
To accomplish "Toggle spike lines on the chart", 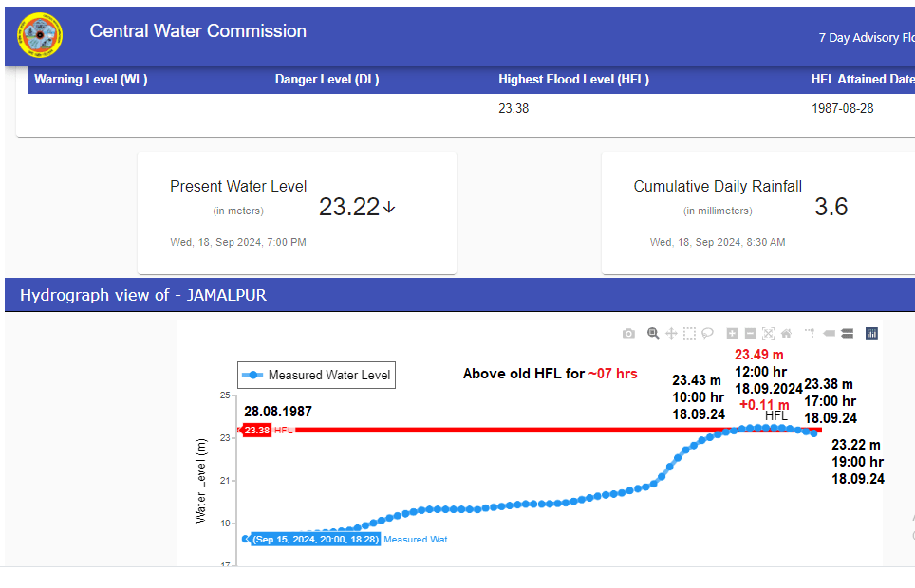I will click(811, 334).
